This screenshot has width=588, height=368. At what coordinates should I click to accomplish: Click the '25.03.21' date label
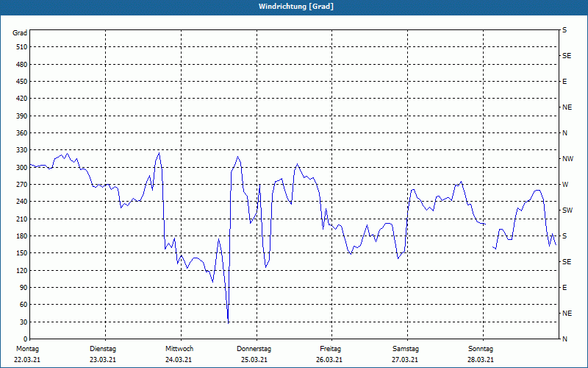click(254, 360)
